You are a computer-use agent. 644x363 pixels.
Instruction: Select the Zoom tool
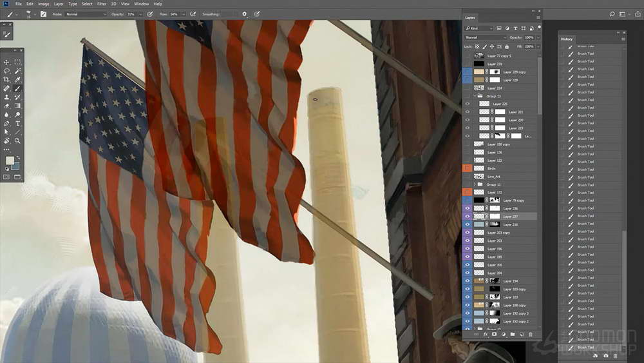click(17, 141)
